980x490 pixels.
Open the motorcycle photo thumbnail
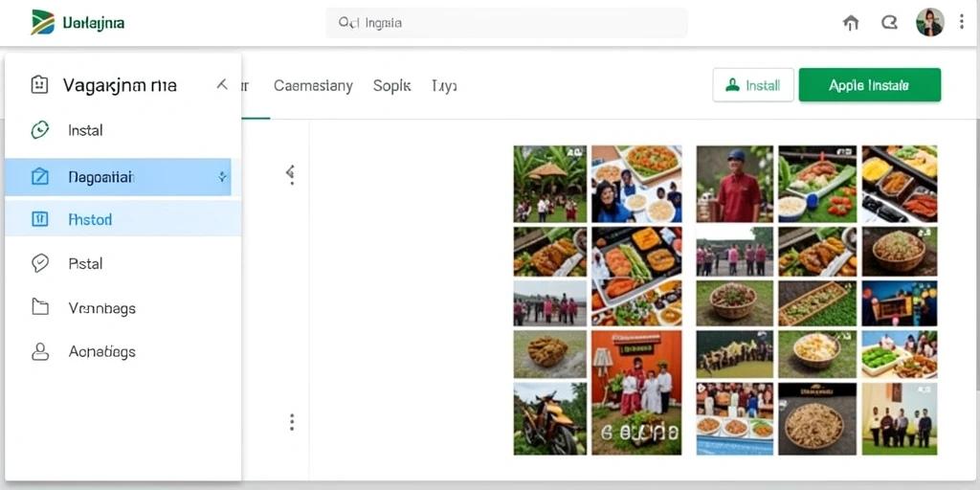coord(550,419)
